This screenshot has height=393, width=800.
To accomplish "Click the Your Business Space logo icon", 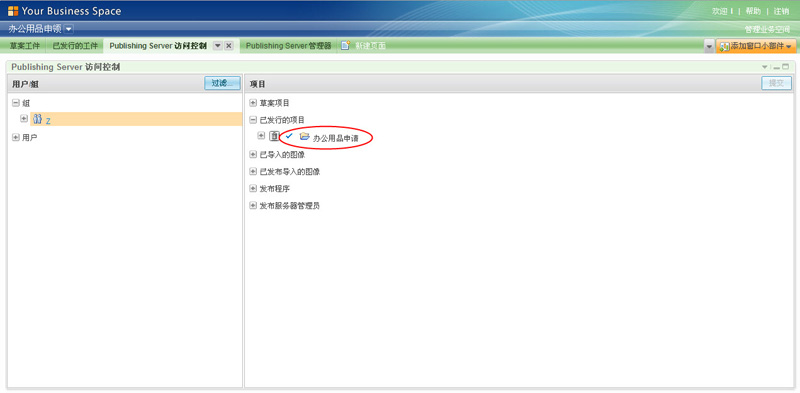I will (13, 11).
